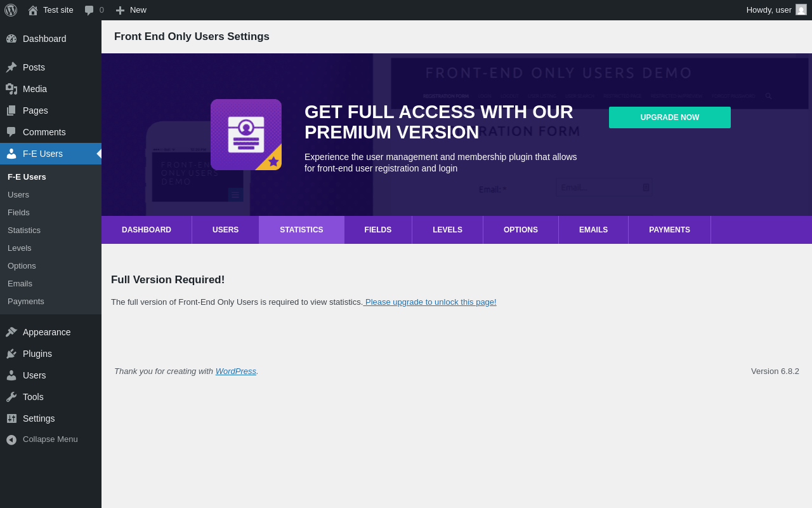Open Payments in the sidebar submenu

[x=26, y=302]
